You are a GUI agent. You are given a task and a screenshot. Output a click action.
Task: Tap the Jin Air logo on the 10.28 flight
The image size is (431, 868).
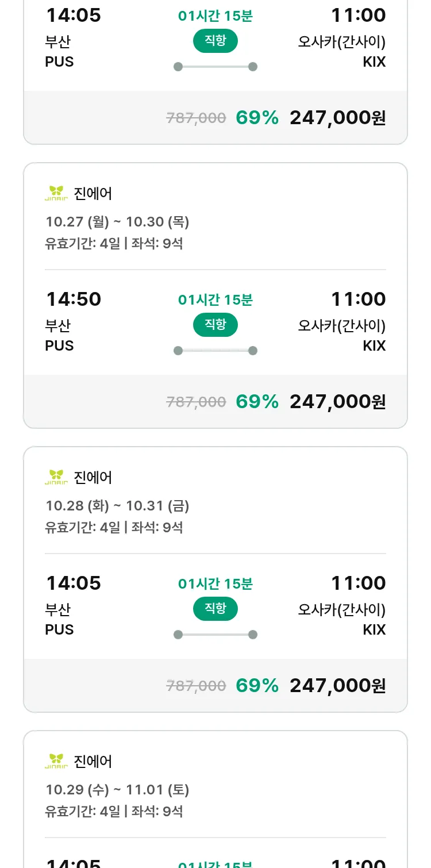click(56, 477)
